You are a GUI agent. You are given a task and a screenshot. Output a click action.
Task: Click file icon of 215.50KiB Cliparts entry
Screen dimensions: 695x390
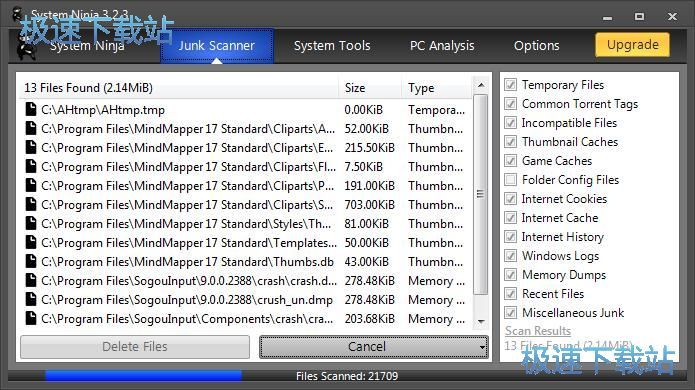click(x=31, y=147)
